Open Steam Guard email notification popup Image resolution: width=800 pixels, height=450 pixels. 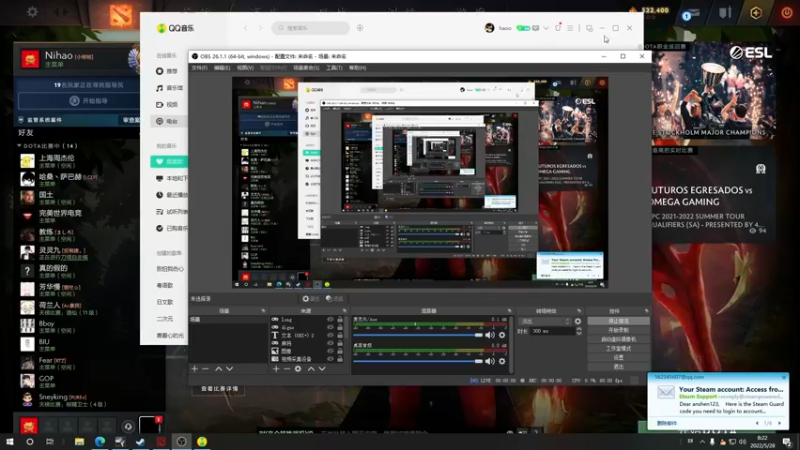pyautogui.click(x=718, y=401)
